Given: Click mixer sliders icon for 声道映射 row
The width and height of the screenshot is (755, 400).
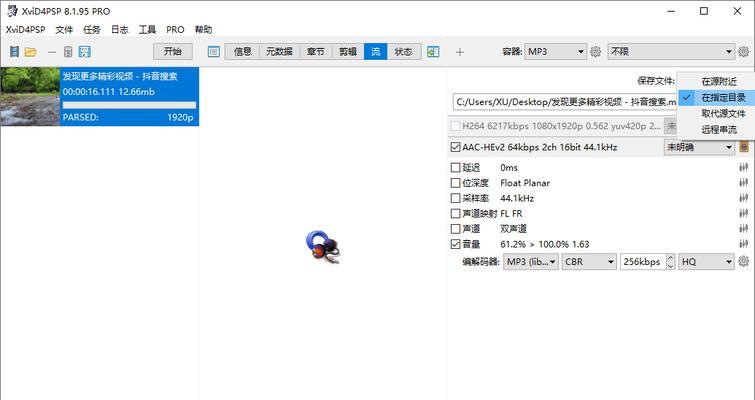Looking at the screenshot, I should 743,213.
